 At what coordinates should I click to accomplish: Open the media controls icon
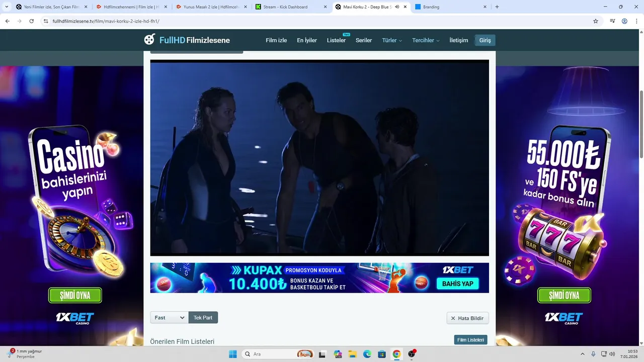[612, 21]
